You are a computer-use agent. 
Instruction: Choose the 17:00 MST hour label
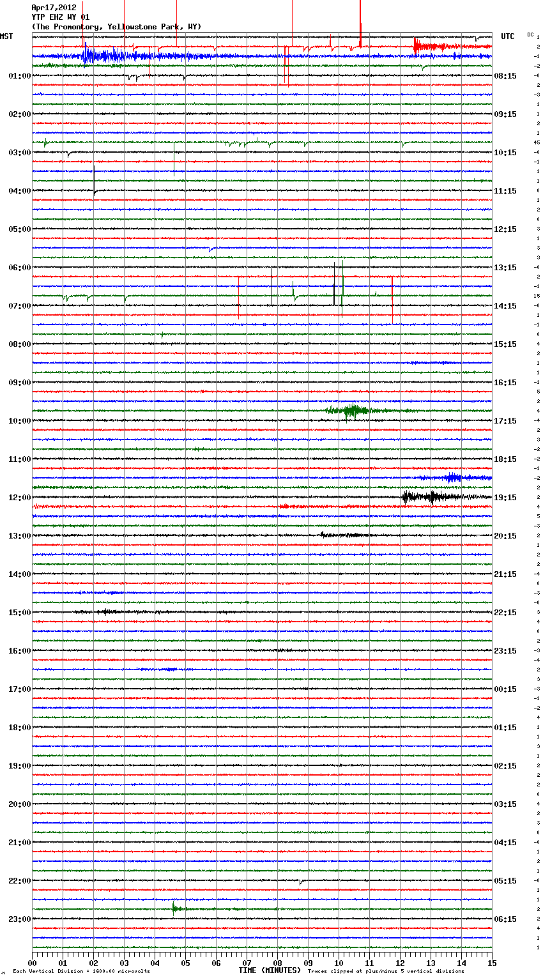(x=20, y=689)
